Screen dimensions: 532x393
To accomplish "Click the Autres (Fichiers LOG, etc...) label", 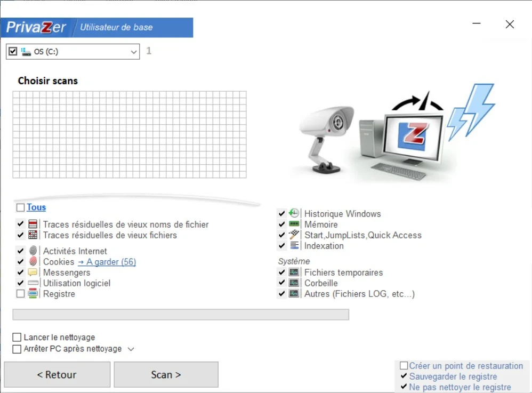I will [360, 294].
